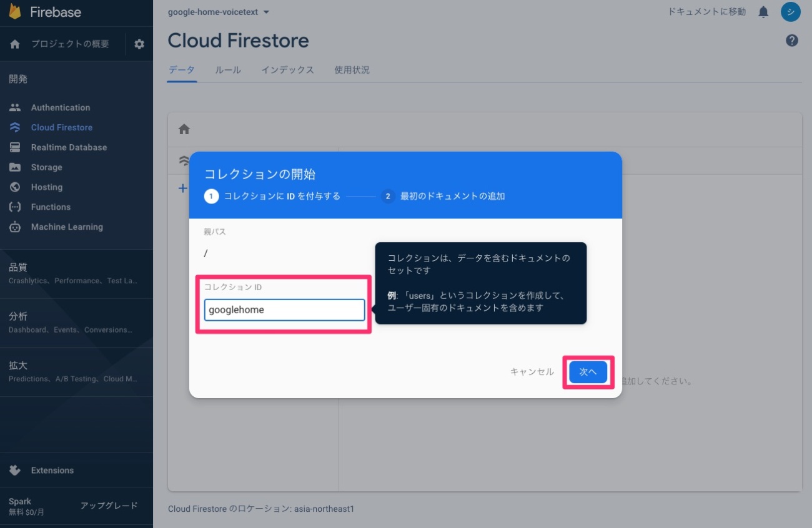Open the user account avatar
Viewport: 812px width, 528px height.
[791, 12]
